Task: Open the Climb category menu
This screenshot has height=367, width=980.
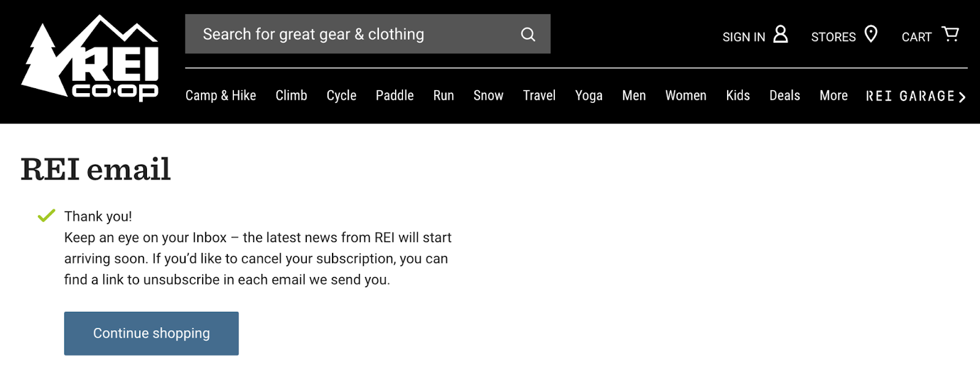Action: 292,96
